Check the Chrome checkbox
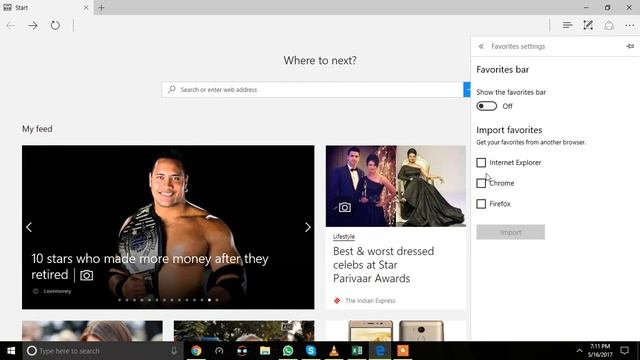This screenshot has height=360, width=640. 481,183
